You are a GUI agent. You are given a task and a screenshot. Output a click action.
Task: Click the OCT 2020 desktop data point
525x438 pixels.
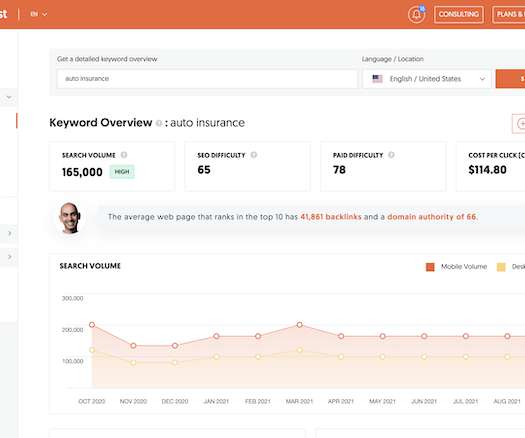coord(92,350)
